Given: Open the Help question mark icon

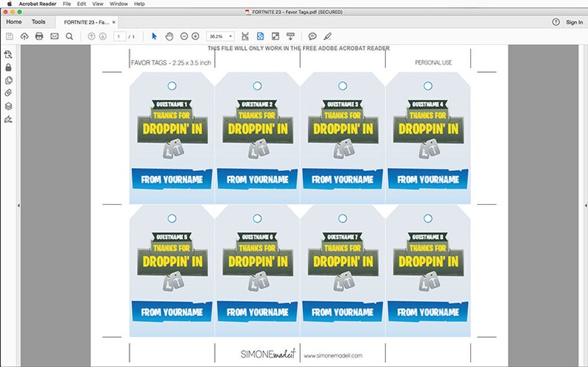Looking at the screenshot, I should coord(555,22).
